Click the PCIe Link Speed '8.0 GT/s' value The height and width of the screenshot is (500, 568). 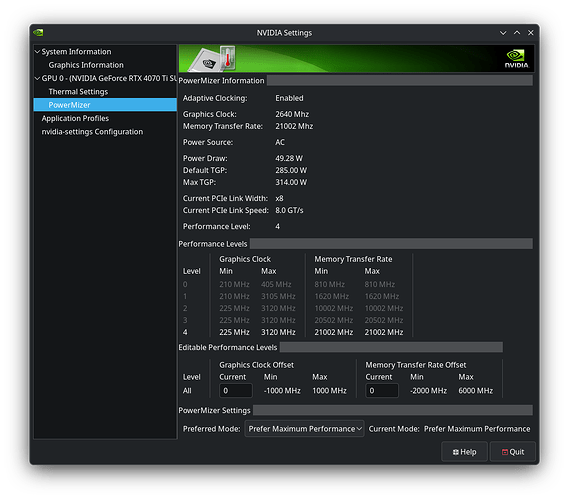(x=289, y=210)
